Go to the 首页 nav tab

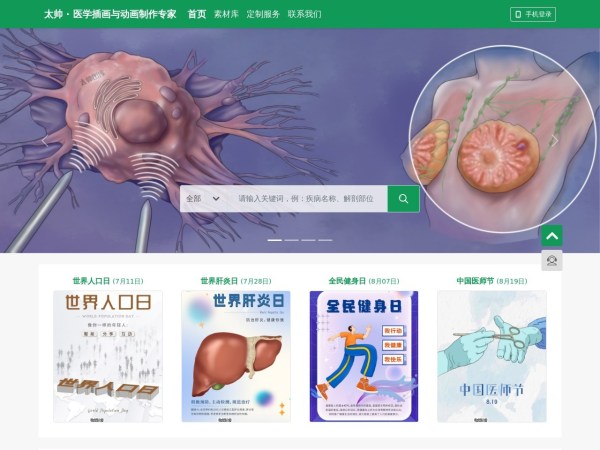pos(197,14)
